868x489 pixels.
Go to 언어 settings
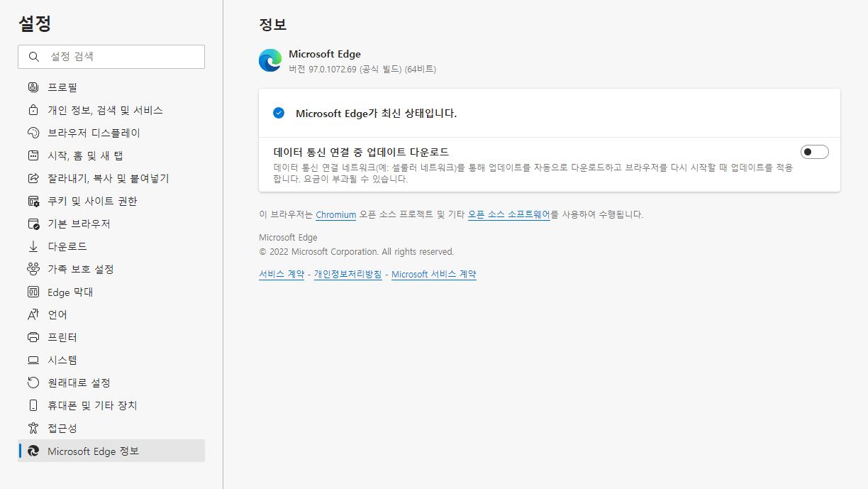click(x=111, y=314)
